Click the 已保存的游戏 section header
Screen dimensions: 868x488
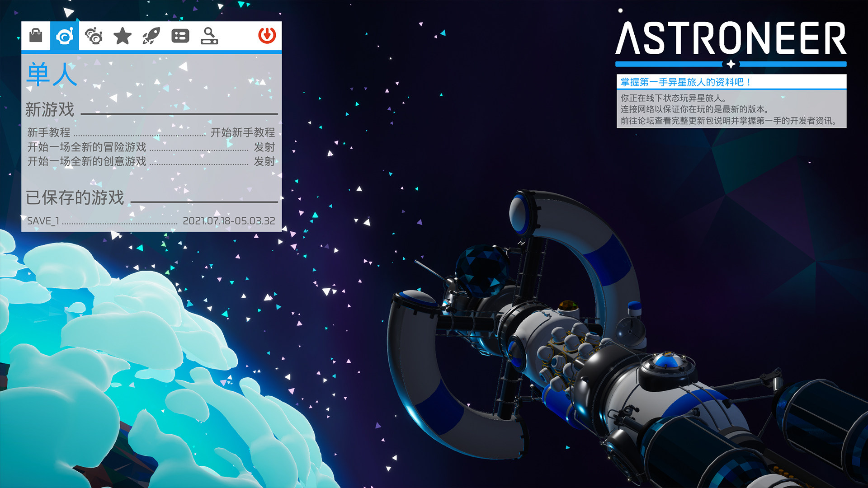(75, 197)
